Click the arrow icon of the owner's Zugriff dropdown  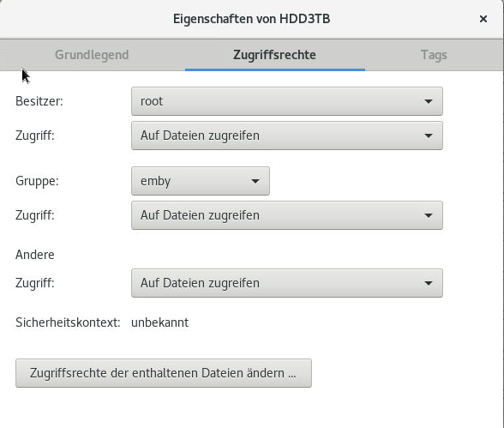coord(429,136)
